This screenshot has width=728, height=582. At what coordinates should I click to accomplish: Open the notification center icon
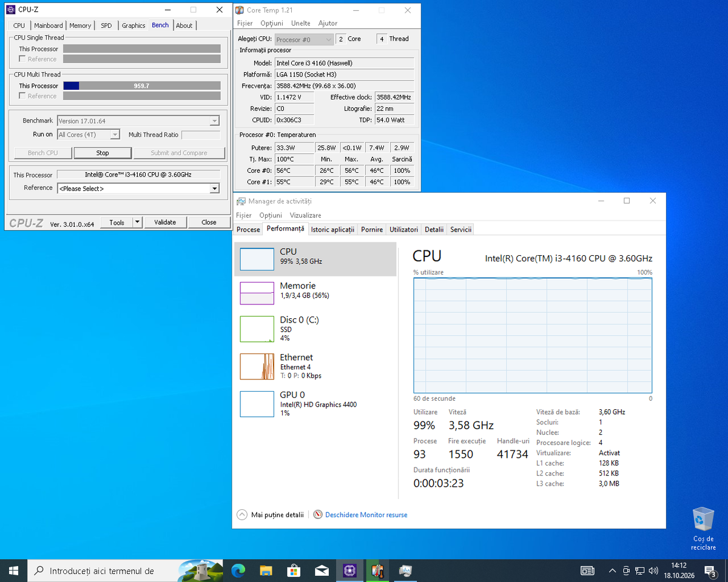709,570
